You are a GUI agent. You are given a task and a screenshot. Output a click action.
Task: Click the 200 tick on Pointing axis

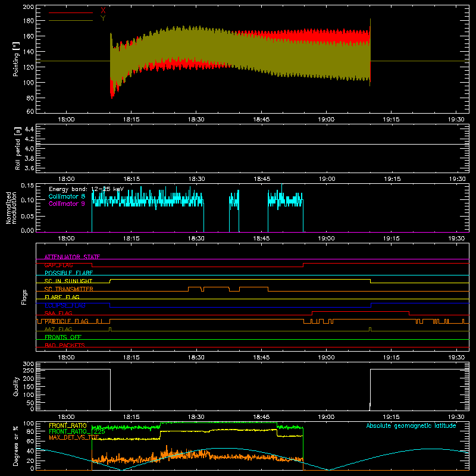(29, 7)
